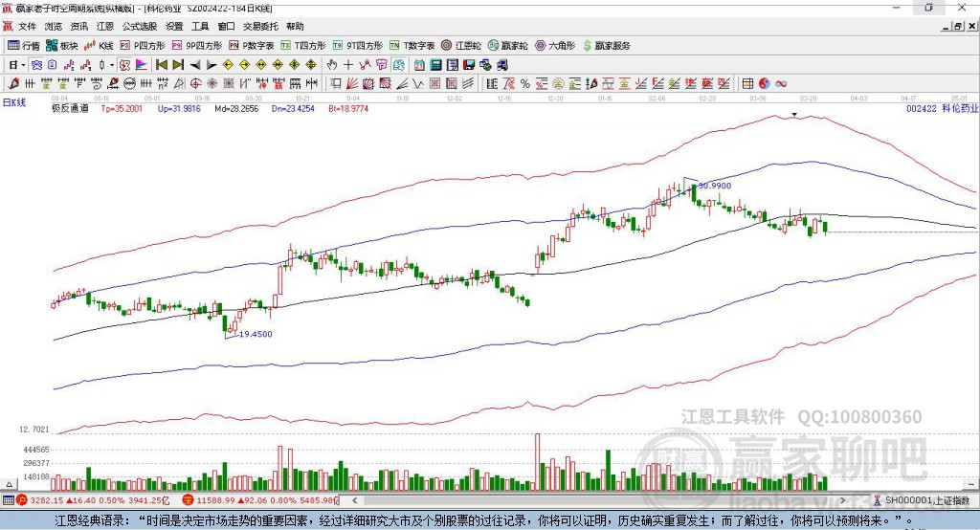
Task: Switch to the K线 chart view
Action: click(99, 46)
